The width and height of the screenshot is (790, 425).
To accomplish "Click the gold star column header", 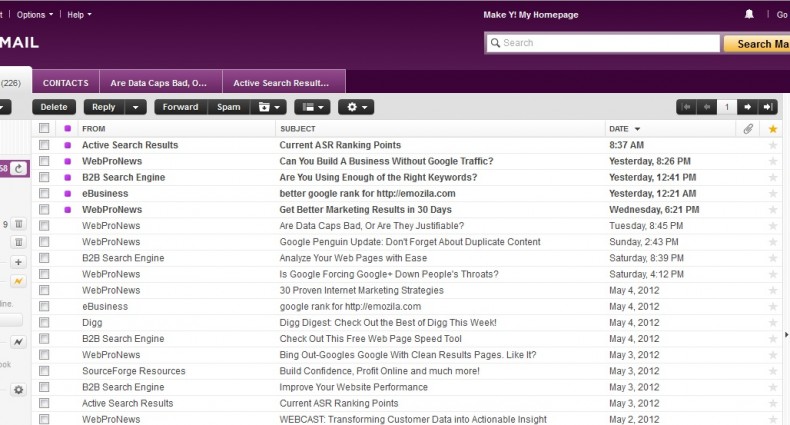I will click(x=772, y=129).
